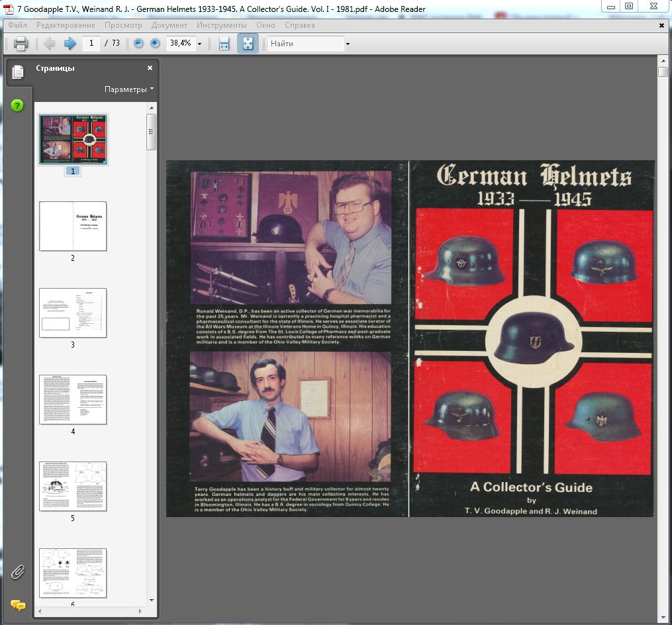Toggle the fit full page icon
This screenshot has width=672, height=625.
(248, 44)
